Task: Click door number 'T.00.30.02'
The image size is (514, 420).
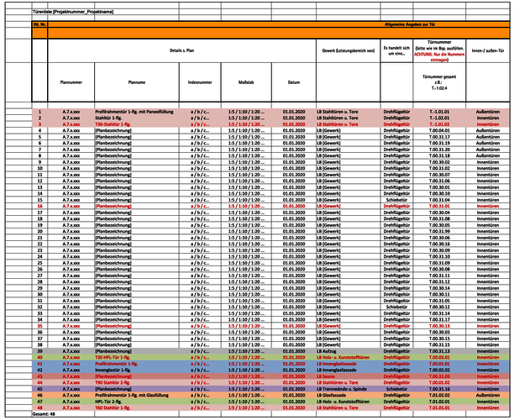Action: [439, 162]
